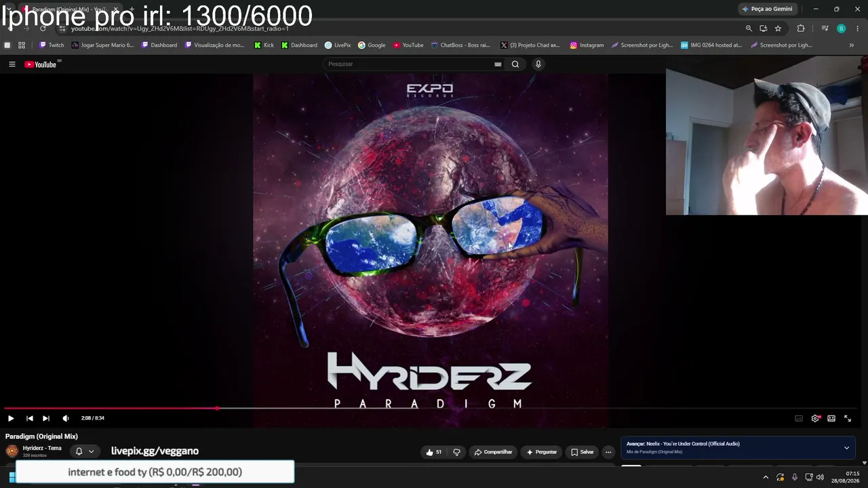Open the Hyriderz channel avatar

tap(12, 451)
